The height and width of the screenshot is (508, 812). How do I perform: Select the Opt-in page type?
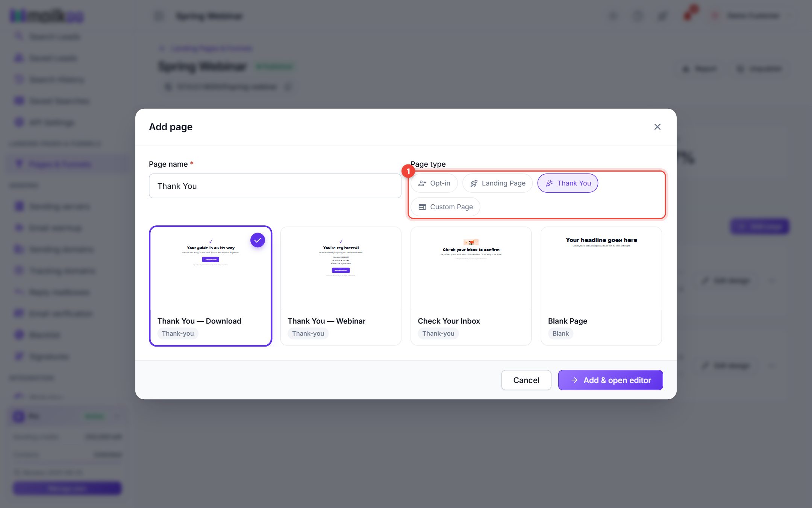point(434,183)
